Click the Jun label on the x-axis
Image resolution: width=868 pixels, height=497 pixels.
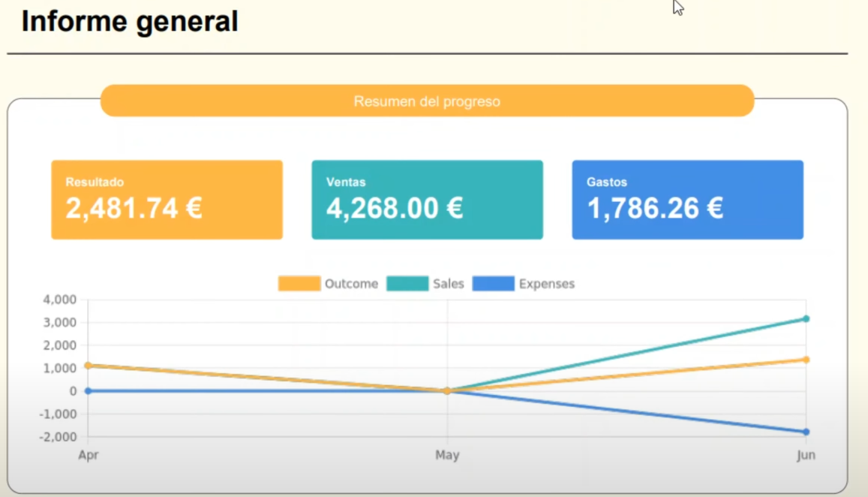pyautogui.click(x=806, y=455)
